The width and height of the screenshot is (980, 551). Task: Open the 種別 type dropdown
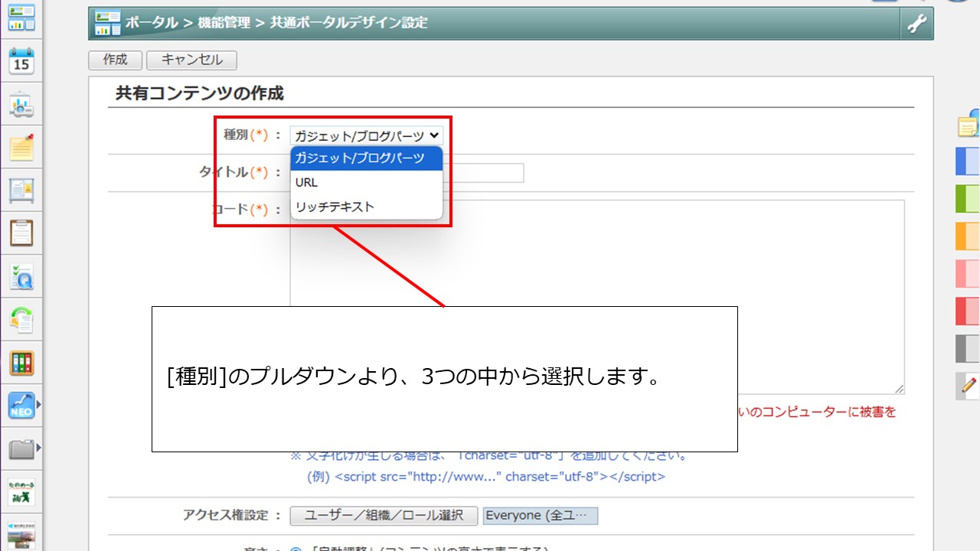[367, 135]
